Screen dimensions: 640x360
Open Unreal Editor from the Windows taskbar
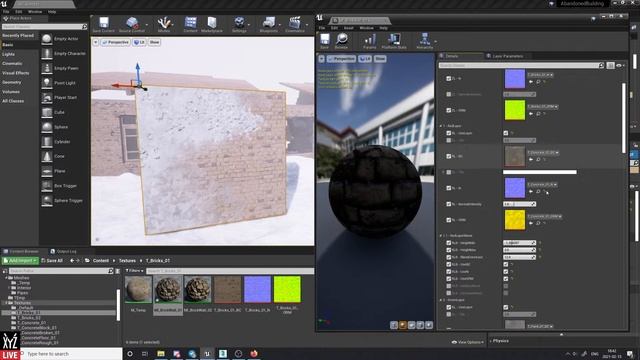point(207,353)
